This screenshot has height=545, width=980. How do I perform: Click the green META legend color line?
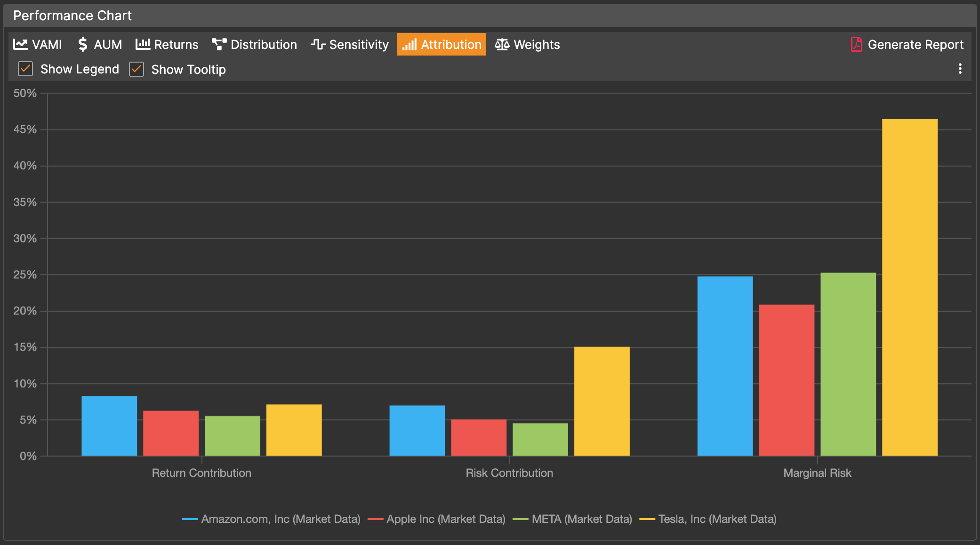[x=520, y=519]
